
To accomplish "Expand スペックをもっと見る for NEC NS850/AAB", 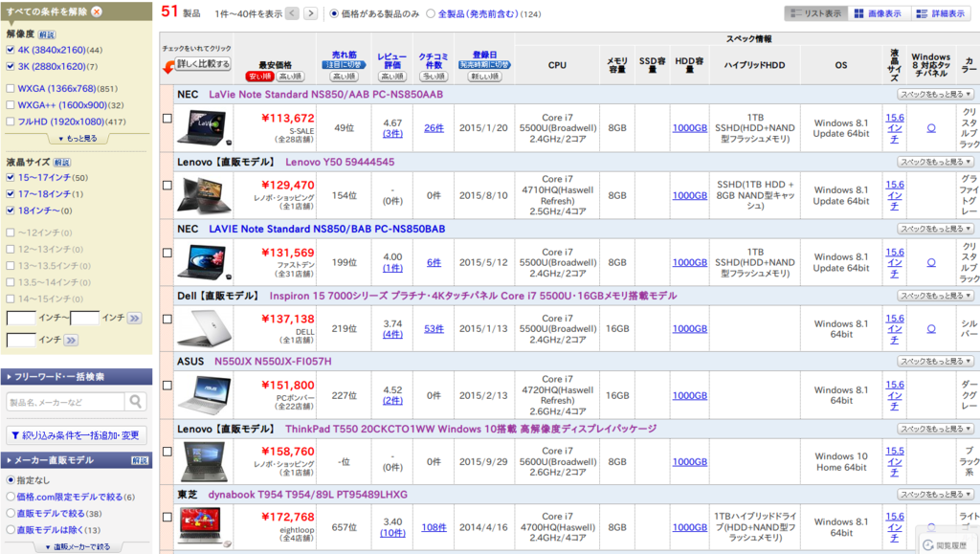I will tap(936, 95).
